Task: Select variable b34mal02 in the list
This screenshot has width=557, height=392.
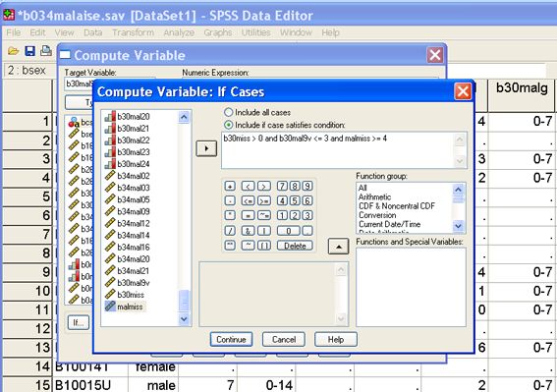Action: click(127, 176)
